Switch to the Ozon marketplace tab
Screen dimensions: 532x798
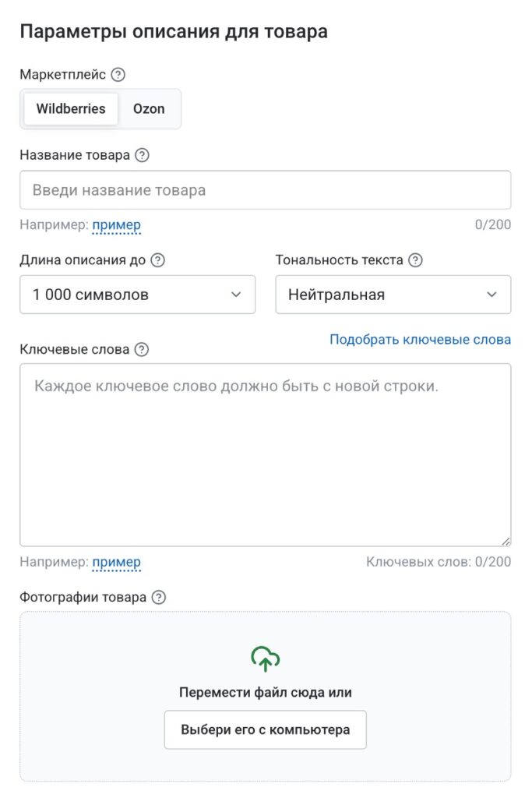click(x=150, y=109)
